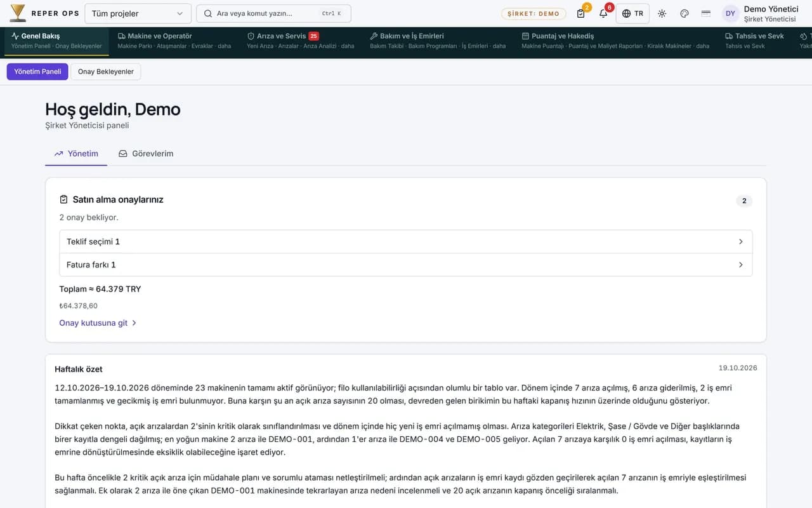Image resolution: width=812 pixels, height=508 pixels.
Task: Click the Satın alma onaylarınız clipboard icon
Action: 63,199
